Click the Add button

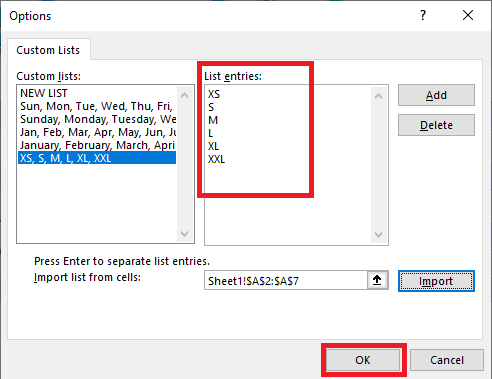[436, 95]
